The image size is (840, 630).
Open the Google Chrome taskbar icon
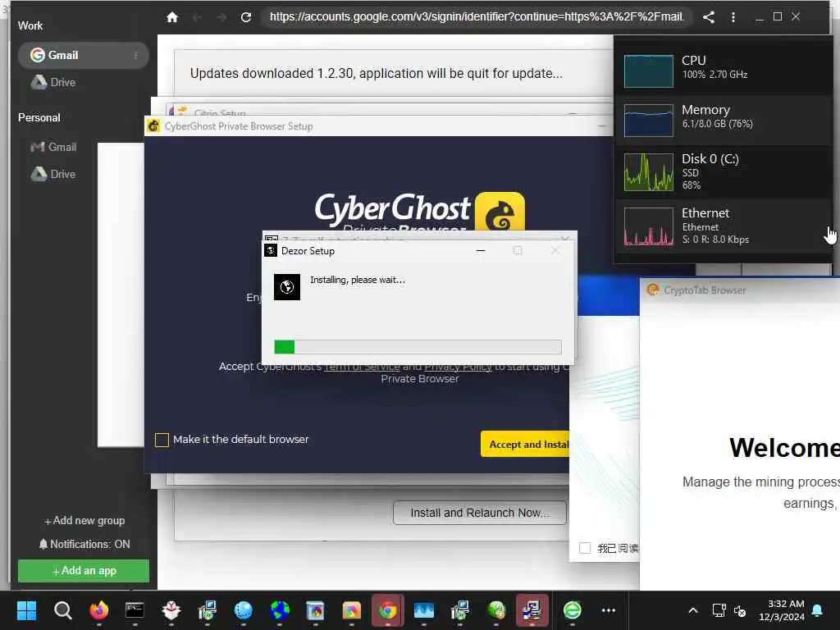tap(388, 610)
